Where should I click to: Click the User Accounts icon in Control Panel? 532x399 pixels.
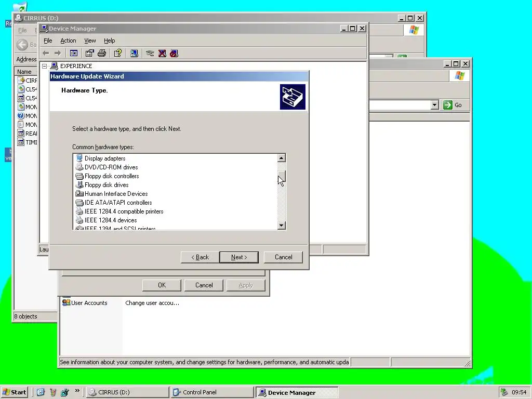pyautogui.click(x=66, y=302)
